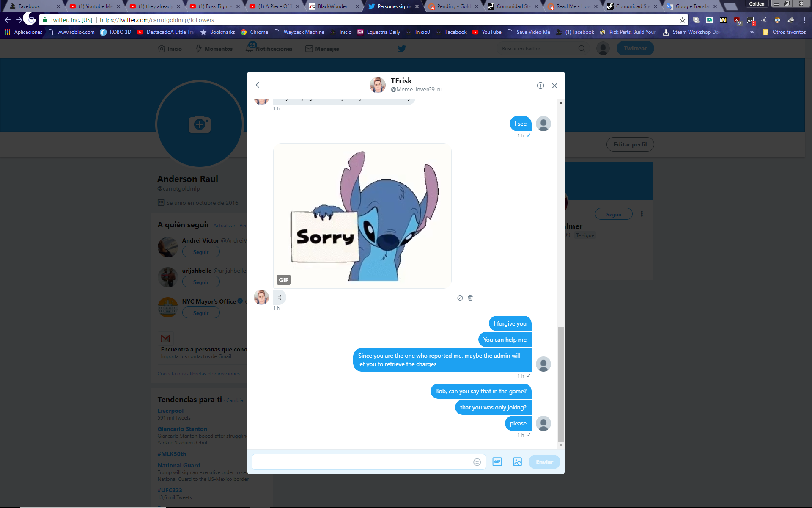This screenshot has width=812, height=508.
Task: Open Momentos in Twitter nav
Action: [x=214, y=49]
